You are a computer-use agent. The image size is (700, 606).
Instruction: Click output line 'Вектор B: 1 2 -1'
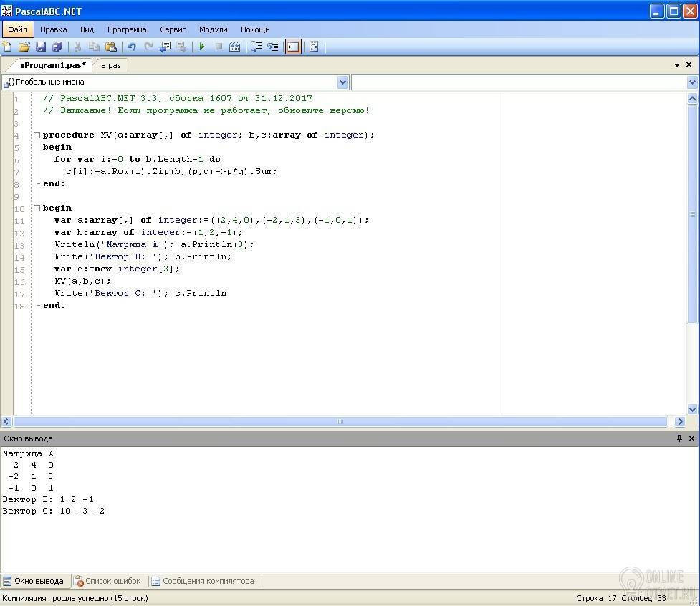(x=48, y=499)
